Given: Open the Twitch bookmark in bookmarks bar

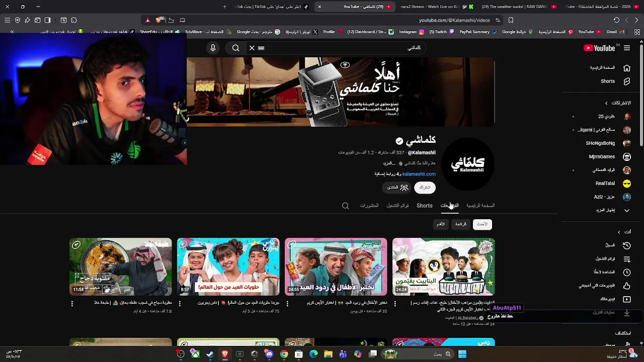Looking at the screenshot, I should tap(441, 32).
